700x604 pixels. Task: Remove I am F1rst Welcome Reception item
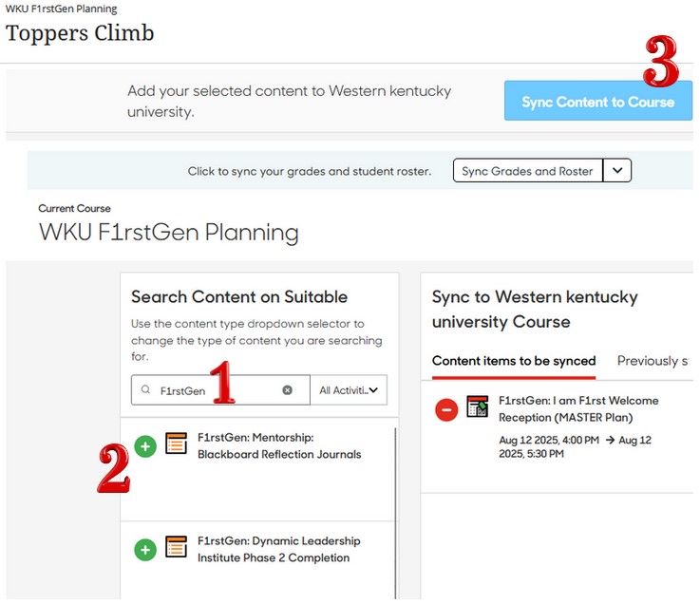445,410
